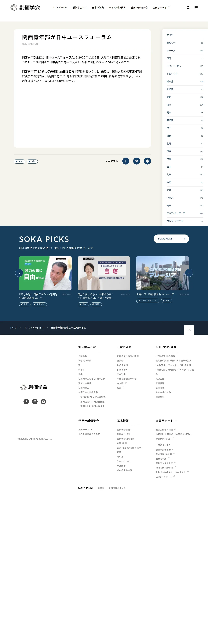This screenshot has width=208, height=644.
Task: Open 平和・文化・教育 in top navigation
Action: click(x=117, y=8)
